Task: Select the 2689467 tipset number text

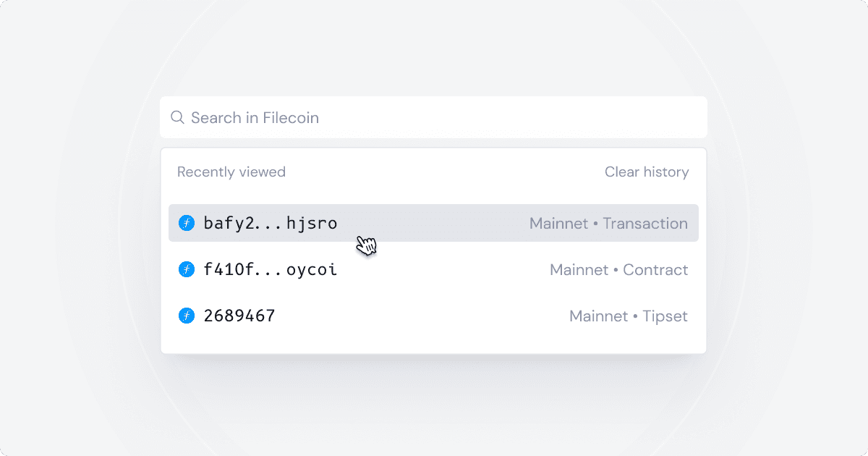Action: point(239,316)
